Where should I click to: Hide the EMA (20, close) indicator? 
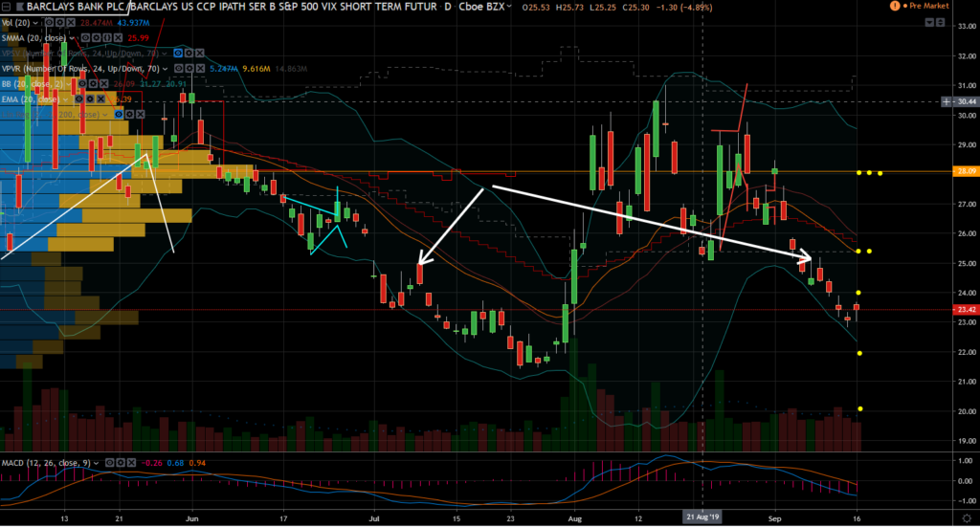pyautogui.click(x=78, y=99)
